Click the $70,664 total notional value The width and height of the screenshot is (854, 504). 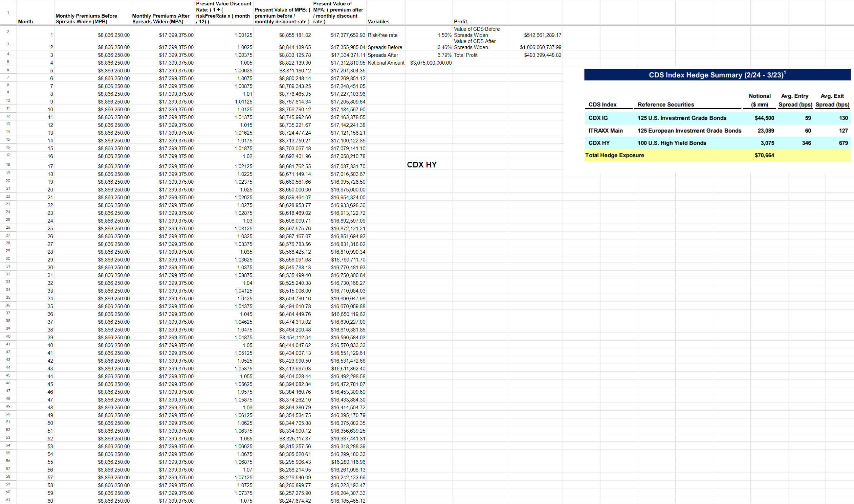764,155
